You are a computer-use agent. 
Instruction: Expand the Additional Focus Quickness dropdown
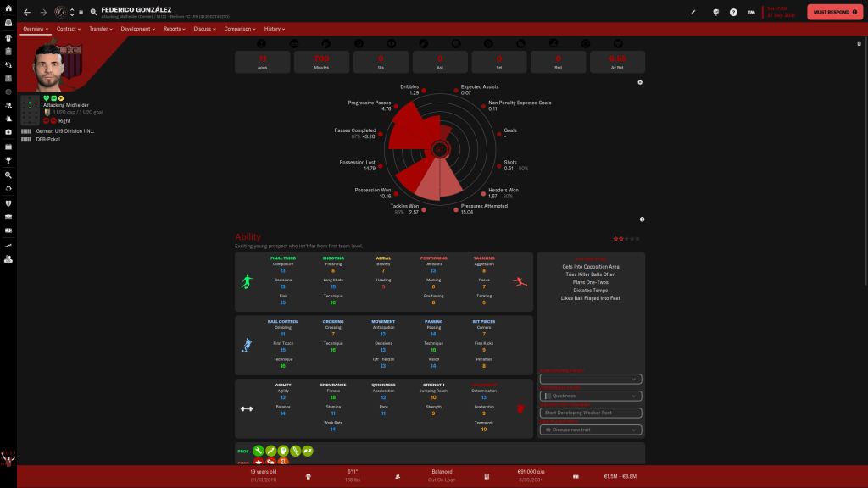coord(590,396)
